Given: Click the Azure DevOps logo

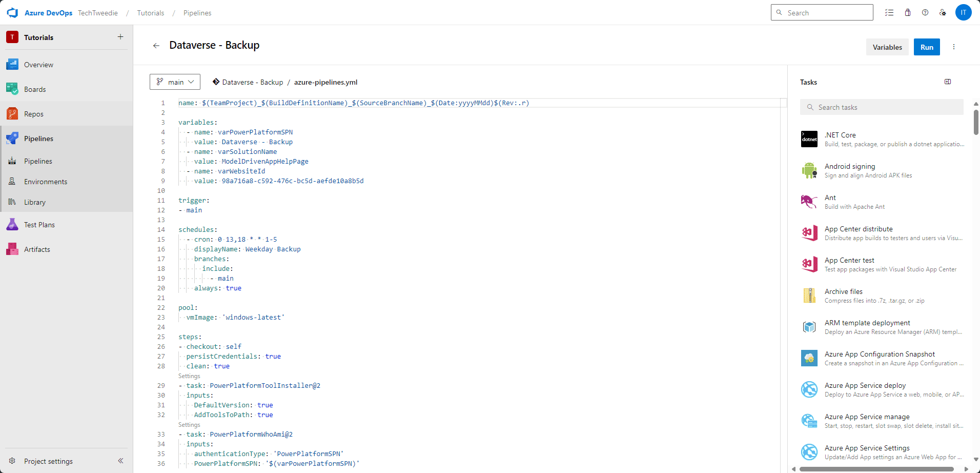Looking at the screenshot, I should (x=12, y=12).
